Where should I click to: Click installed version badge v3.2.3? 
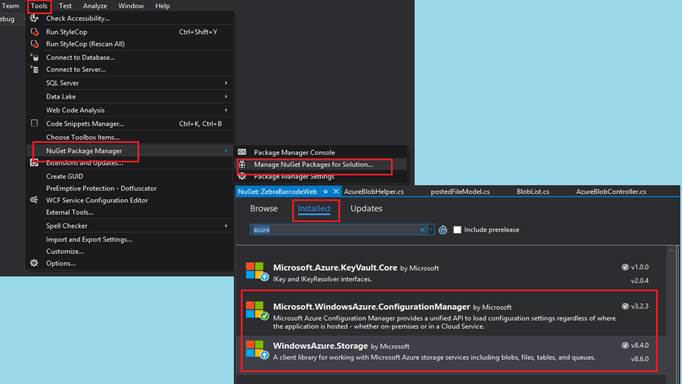coord(635,306)
